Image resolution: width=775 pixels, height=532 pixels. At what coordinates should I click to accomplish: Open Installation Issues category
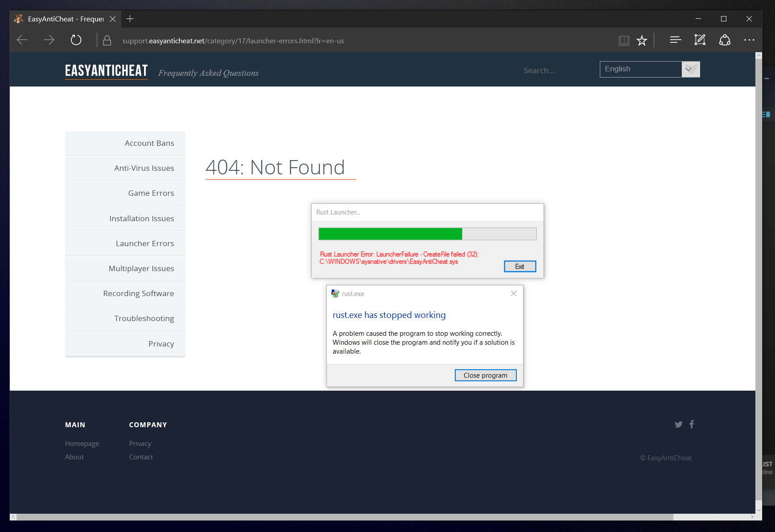tap(125, 219)
